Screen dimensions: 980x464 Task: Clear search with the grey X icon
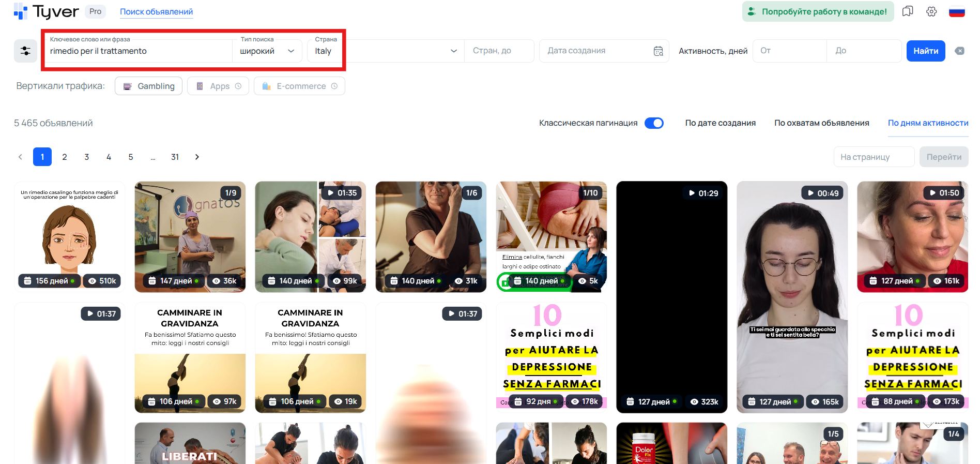click(x=959, y=51)
